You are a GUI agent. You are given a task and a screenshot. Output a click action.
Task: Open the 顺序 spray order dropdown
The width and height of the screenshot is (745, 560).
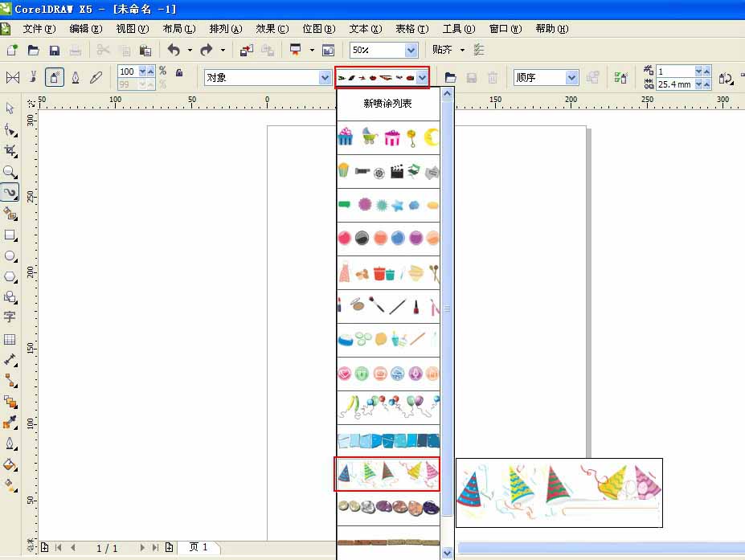click(x=571, y=77)
